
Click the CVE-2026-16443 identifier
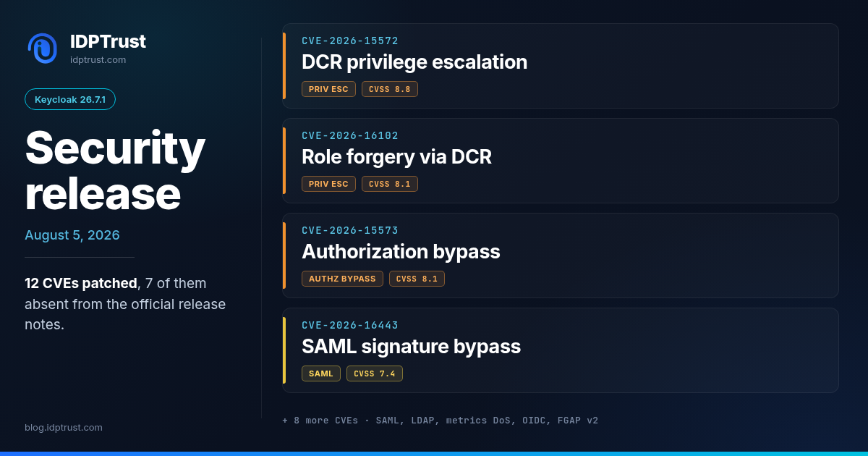click(350, 326)
